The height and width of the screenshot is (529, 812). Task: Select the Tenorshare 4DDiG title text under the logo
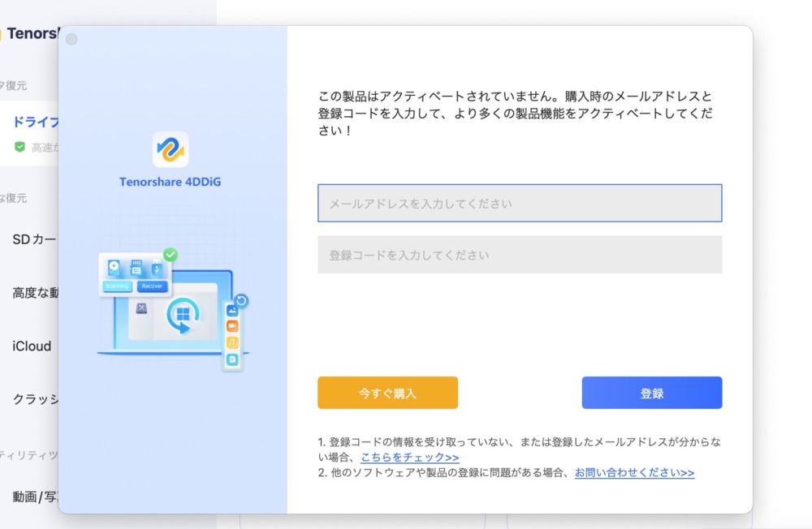coord(171,182)
